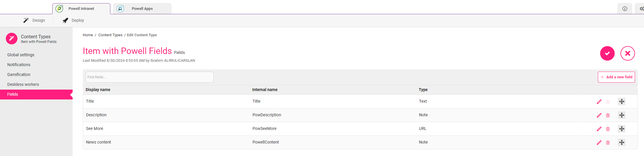Edit the Title field with pencil icon
644x156 pixels.
[x=599, y=101]
